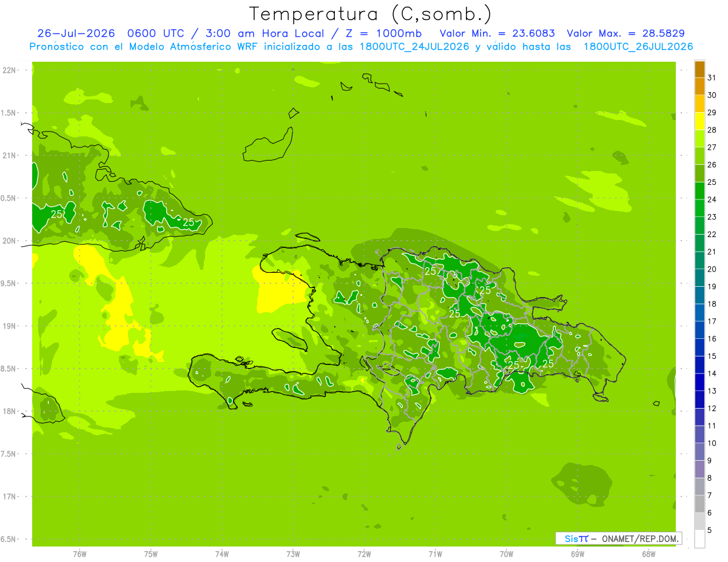
Task: Pick the teal legend swatch between 19 and 20
Action: tap(700, 278)
